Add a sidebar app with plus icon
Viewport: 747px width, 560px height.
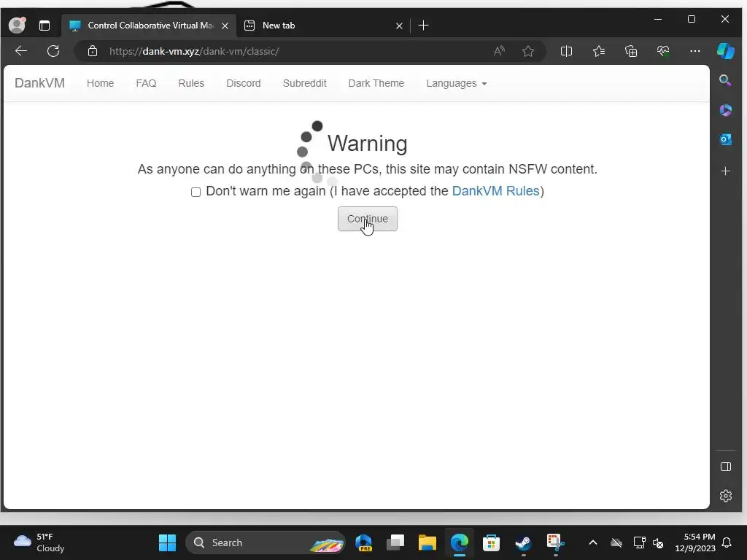coord(726,171)
